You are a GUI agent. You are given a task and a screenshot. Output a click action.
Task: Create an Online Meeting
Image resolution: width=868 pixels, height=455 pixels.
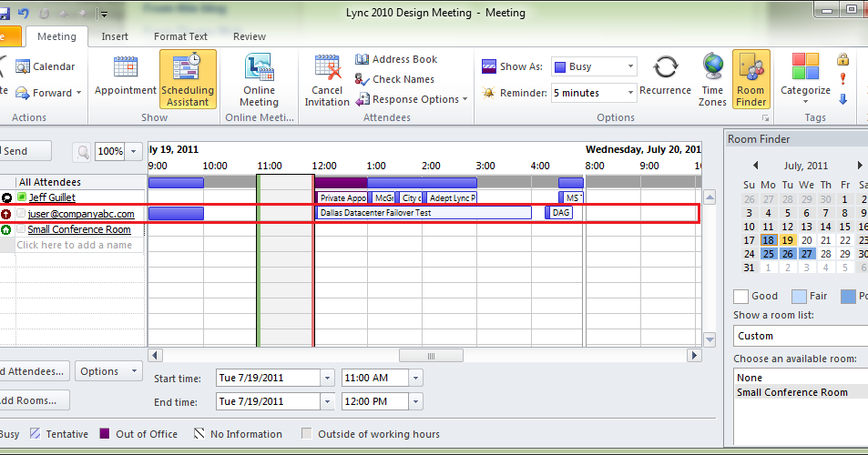[x=259, y=79]
